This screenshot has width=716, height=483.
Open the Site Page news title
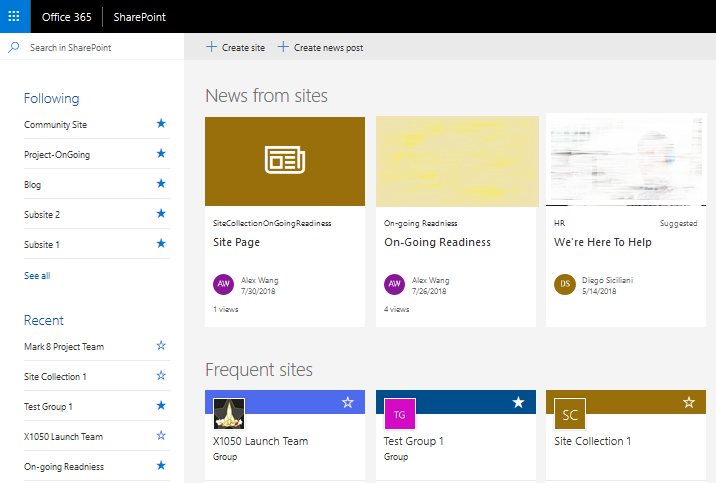click(237, 242)
